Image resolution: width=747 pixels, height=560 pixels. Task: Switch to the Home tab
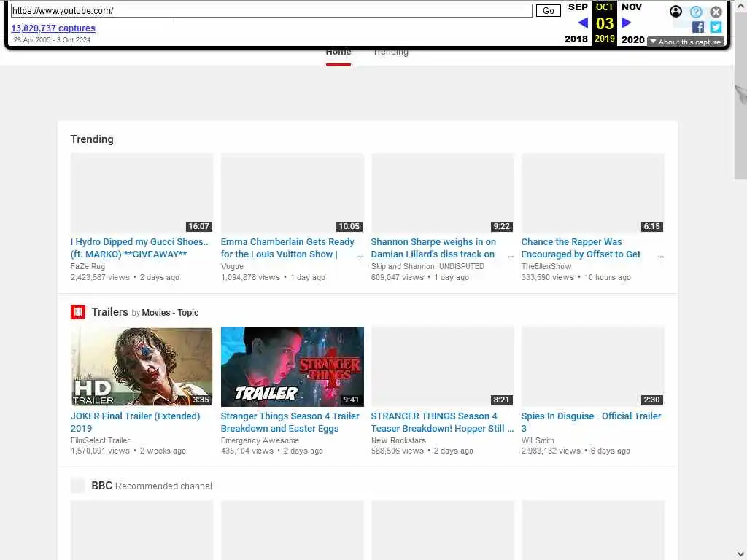338,53
